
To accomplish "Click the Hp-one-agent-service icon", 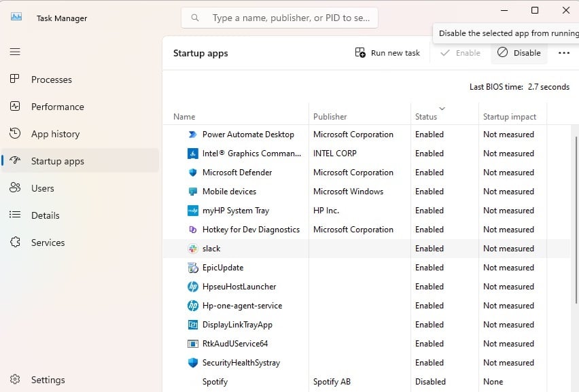I will (193, 306).
